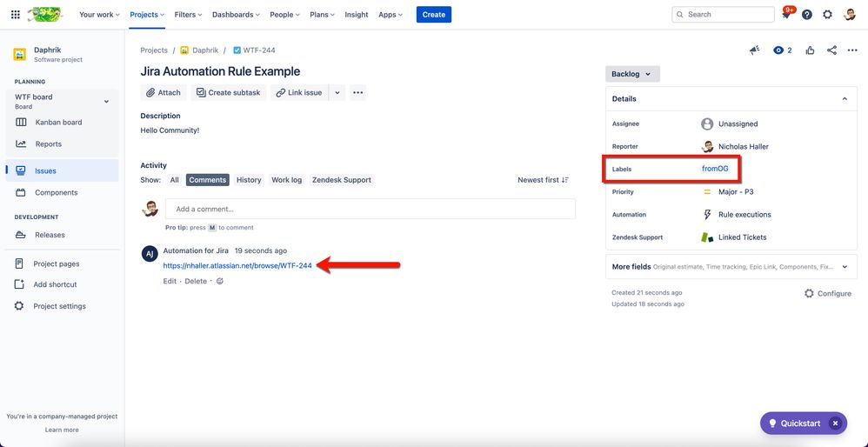The image size is (868, 447).
Task: Open the Backlog status dropdown
Action: (x=632, y=74)
